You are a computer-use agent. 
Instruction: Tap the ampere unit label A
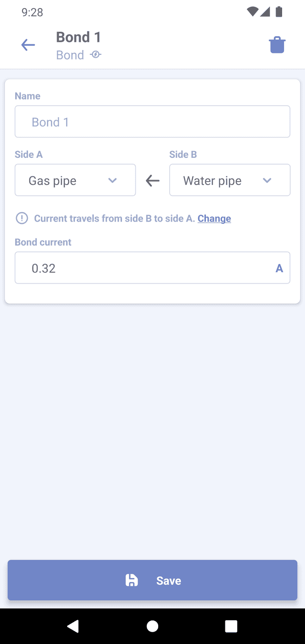click(279, 268)
